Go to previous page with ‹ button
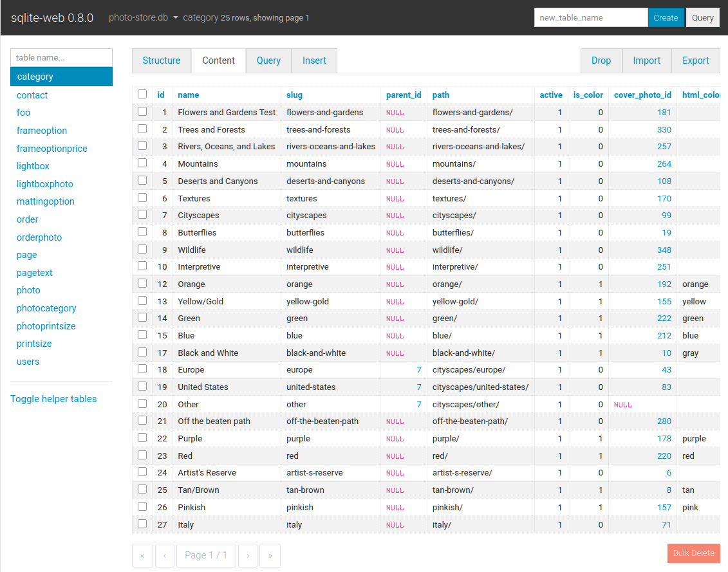 (164, 555)
